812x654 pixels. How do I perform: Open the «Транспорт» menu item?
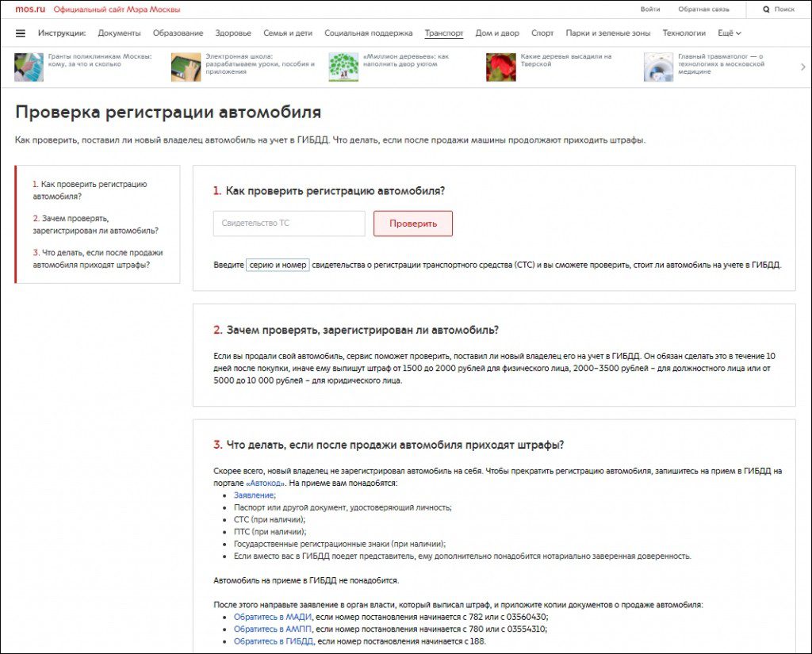[x=444, y=33]
